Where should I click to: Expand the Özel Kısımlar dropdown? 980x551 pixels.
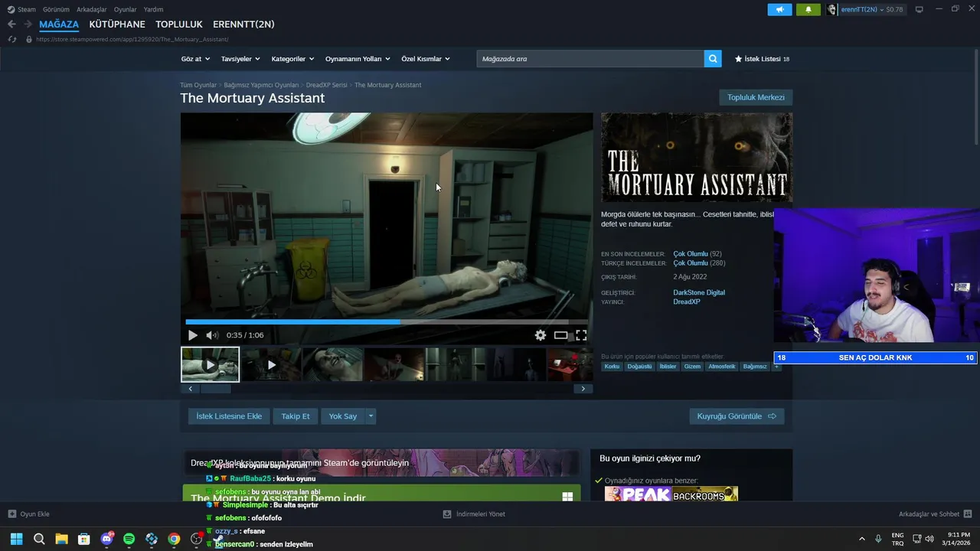426,59
